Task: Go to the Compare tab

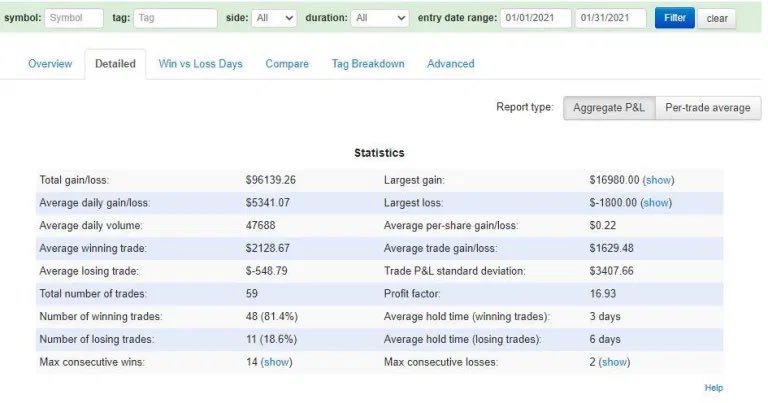Action: (x=287, y=64)
